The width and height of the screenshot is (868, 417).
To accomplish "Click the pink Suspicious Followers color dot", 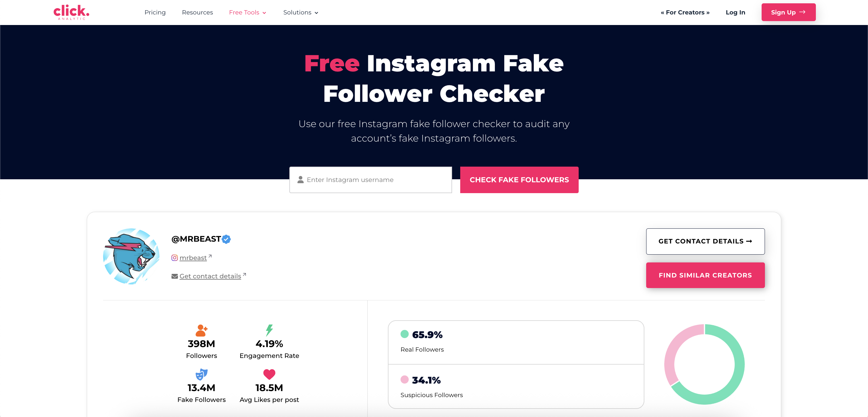I will point(404,380).
